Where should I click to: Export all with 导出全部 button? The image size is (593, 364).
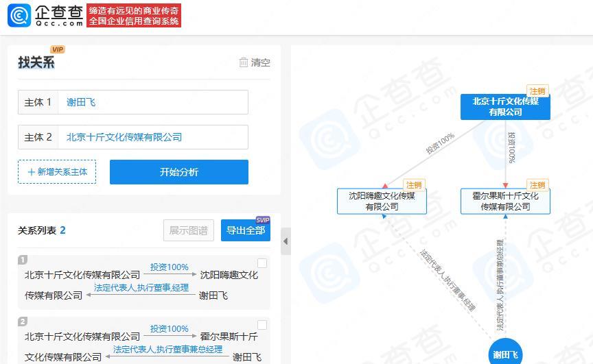(246, 230)
